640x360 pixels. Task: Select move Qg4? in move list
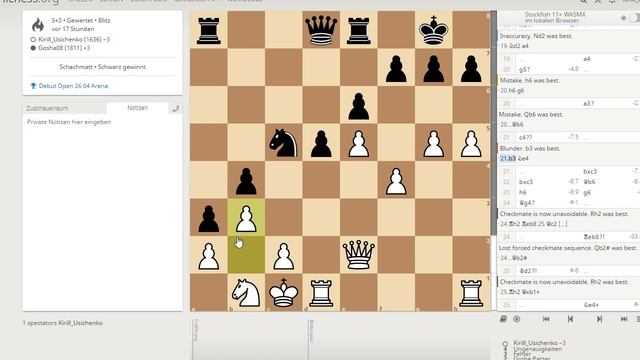tap(527, 203)
